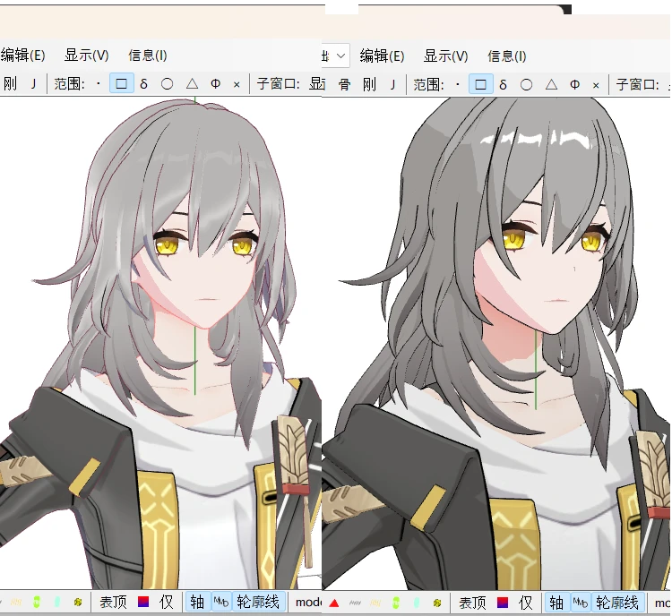Select triangle range mode in left window
672x616 pixels.
pos(192,83)
